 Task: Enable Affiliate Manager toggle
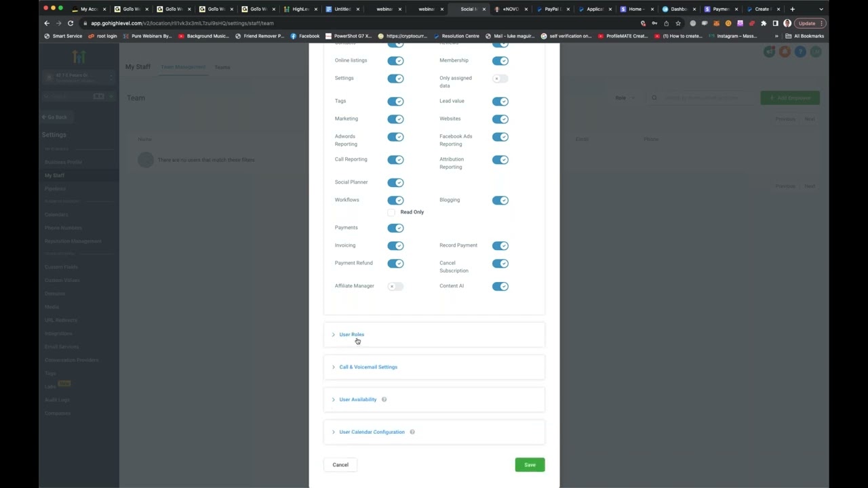coord(395,287)
